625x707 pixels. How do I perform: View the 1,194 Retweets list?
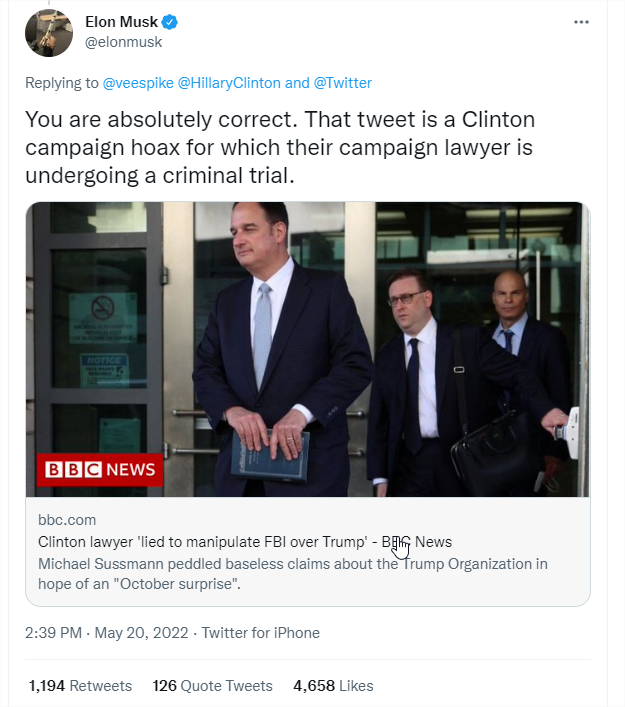[x=80, y=686]
